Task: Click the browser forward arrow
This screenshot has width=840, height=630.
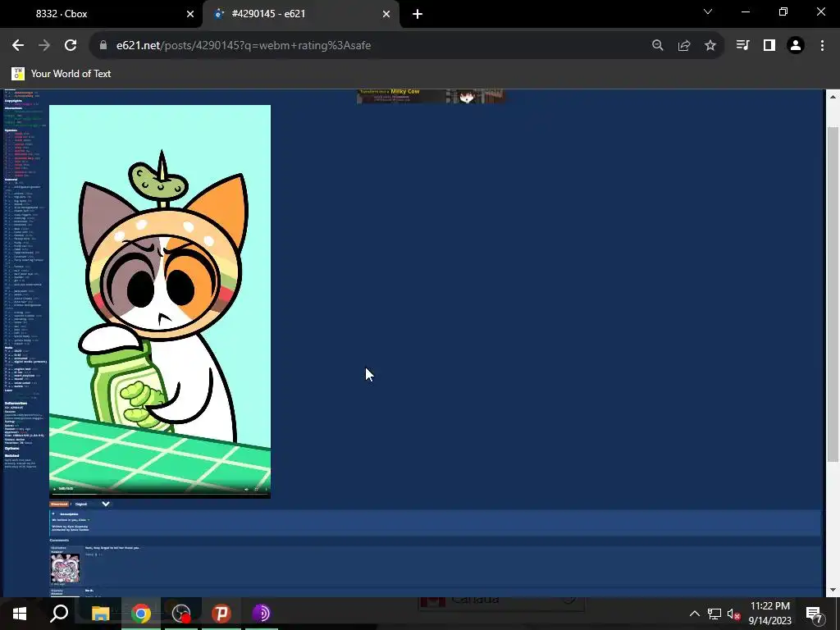Action: 44,46
